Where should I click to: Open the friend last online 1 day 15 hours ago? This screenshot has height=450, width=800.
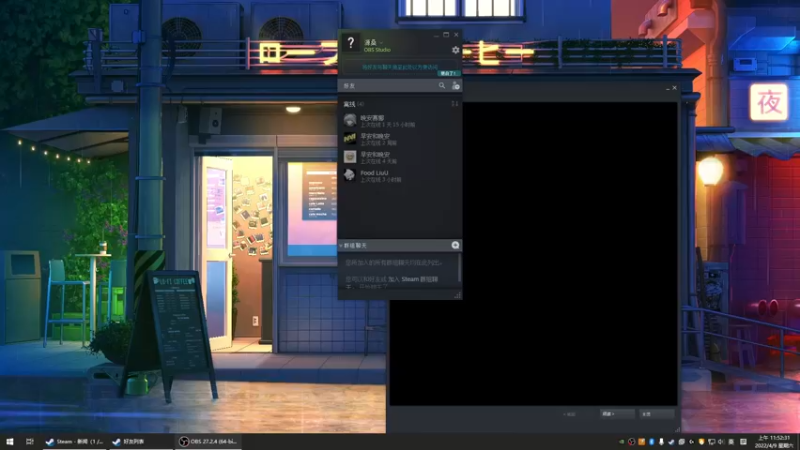[x=400, y=121]
